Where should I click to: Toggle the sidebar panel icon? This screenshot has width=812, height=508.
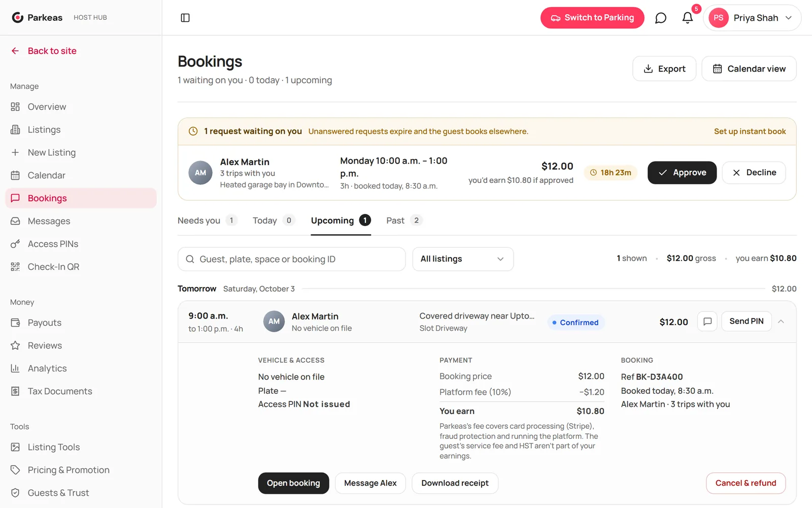185,18
